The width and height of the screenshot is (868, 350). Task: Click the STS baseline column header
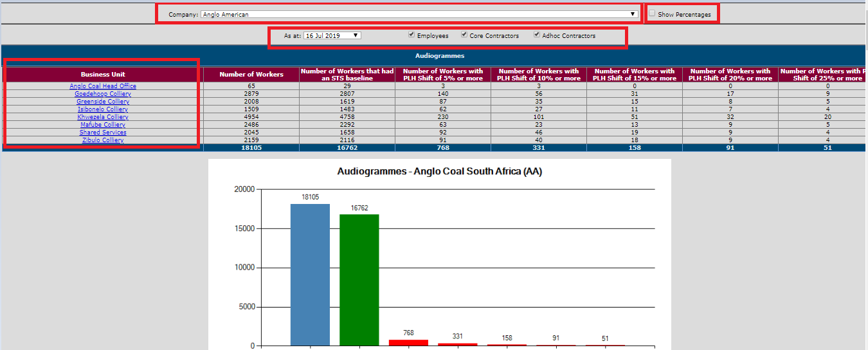pos(347,75)
